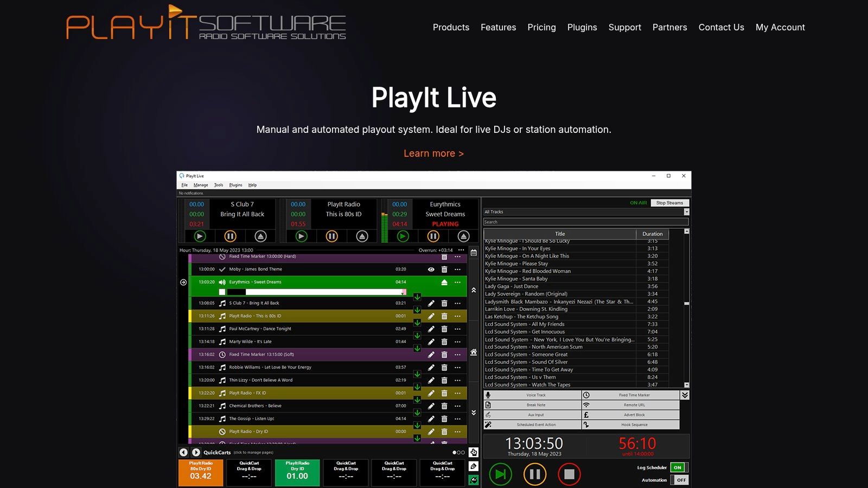The width and height of the screenshot is (868, 488).
Task: Toggle eye icon on Moby James Bond Theme
Action: pos(431,269)
